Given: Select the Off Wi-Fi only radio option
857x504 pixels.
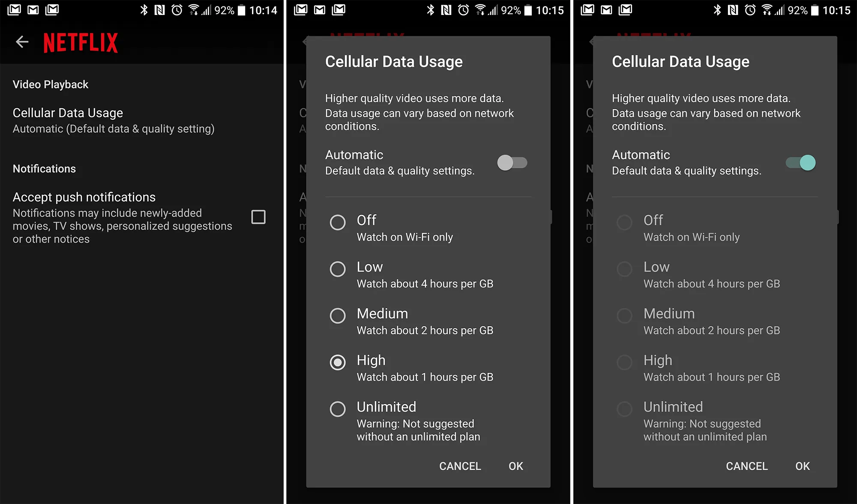Looking at the screenshot, I should click(338, 222).
